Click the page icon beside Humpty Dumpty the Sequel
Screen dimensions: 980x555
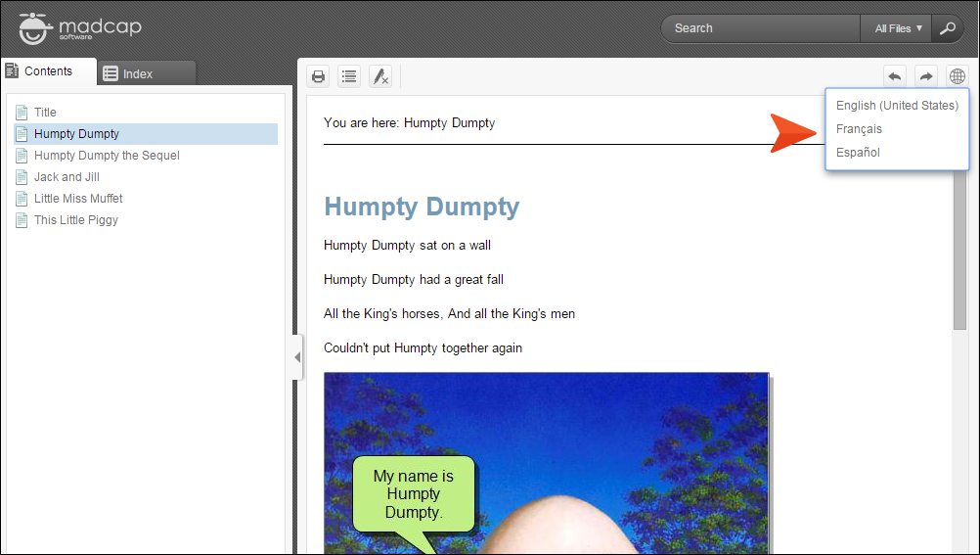point(22,156)
